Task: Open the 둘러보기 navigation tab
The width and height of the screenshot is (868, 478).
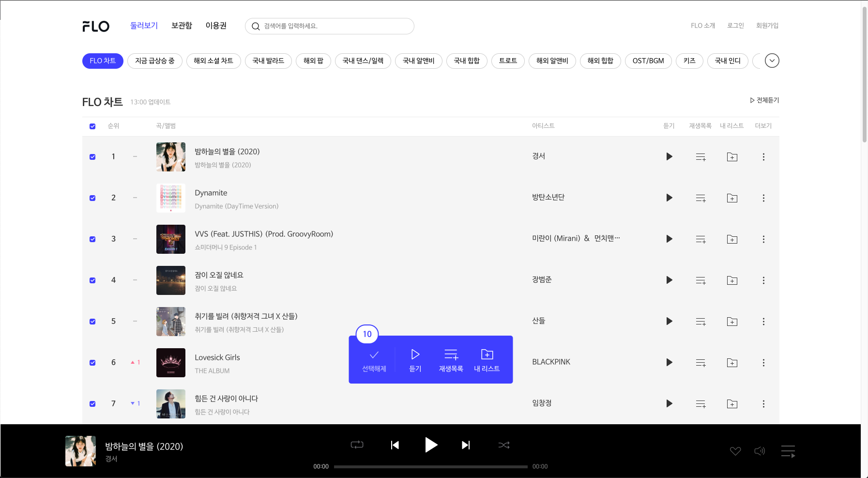Action: coord(144,26)
